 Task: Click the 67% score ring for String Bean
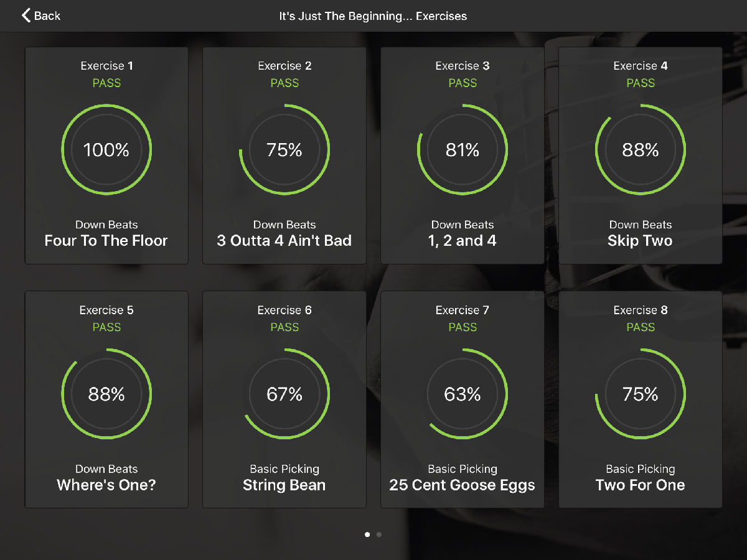pyautogui.click(x=284, y=394)
